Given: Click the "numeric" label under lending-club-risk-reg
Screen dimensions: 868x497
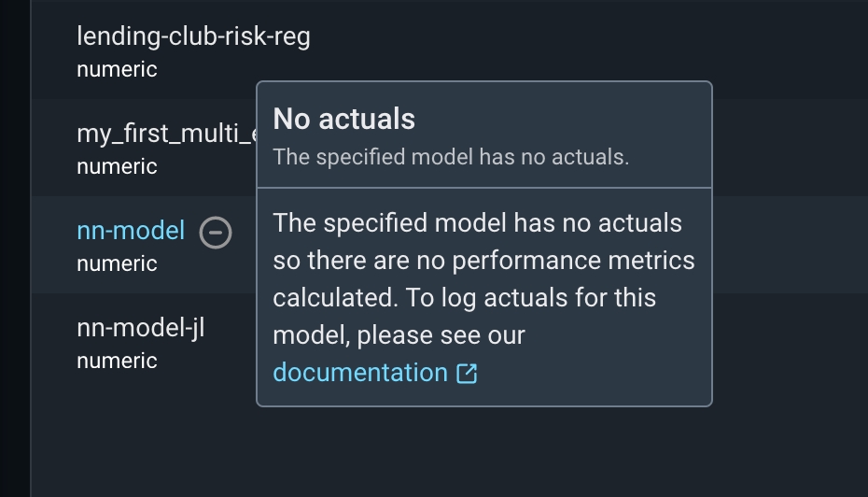Looking at the screenshot, I should pyautogui.click(x=117, y=69).
